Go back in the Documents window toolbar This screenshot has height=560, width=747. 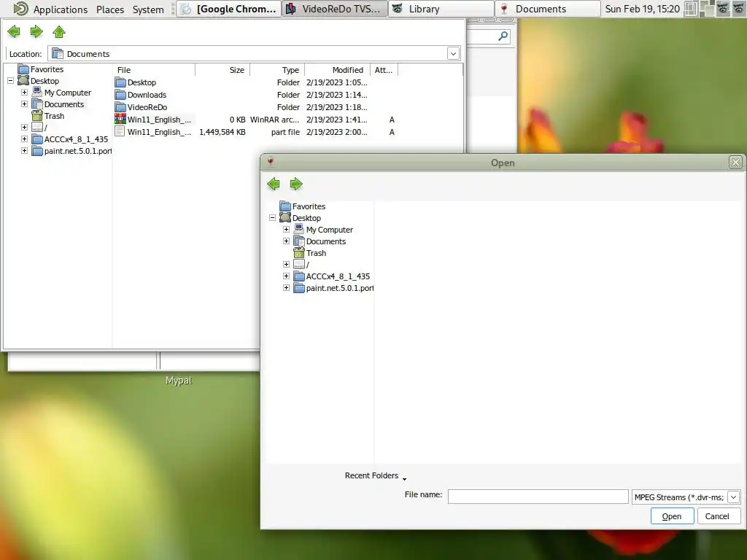click(x=14, y=32)
